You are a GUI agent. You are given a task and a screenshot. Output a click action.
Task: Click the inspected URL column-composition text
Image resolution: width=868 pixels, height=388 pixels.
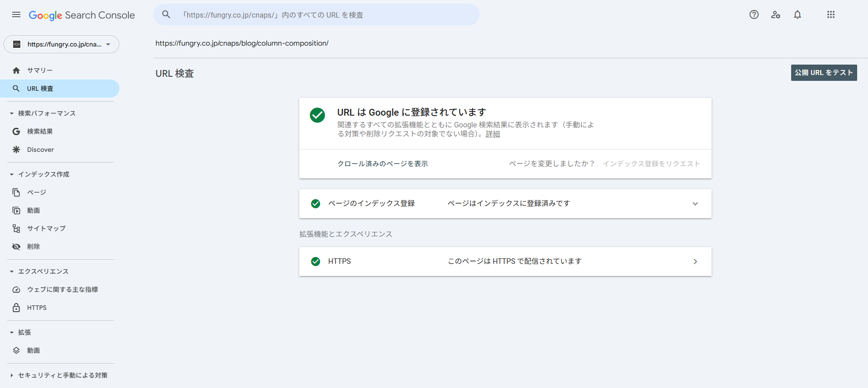pos(242,43)
